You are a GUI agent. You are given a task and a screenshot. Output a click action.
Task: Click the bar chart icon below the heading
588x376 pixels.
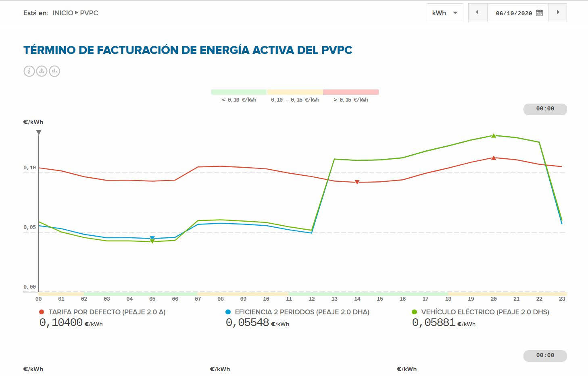[x=54, y=71]
